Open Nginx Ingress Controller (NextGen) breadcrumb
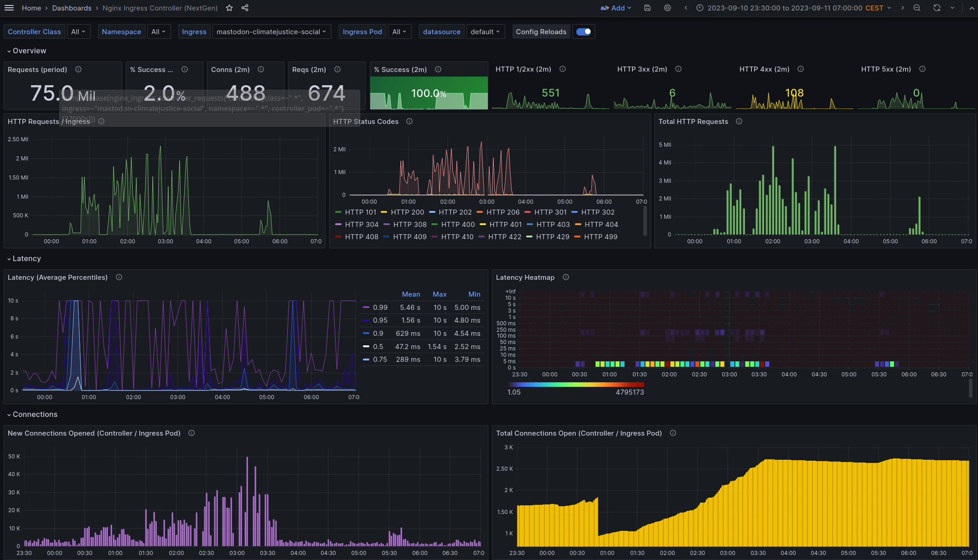Viewport: 978px width, 560px height. [x=160, y=8]
